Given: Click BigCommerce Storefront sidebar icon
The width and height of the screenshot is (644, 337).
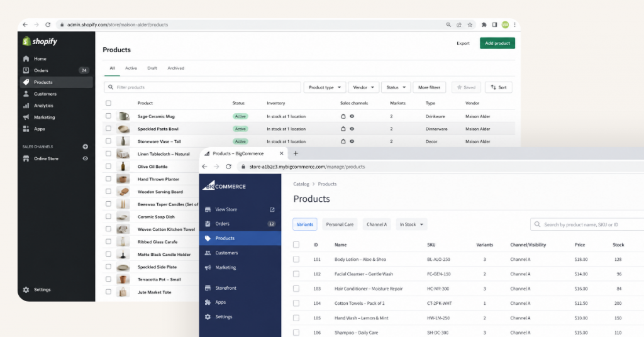Looking at the screenshot, I should pyautogui.click(x=208, y=288).
